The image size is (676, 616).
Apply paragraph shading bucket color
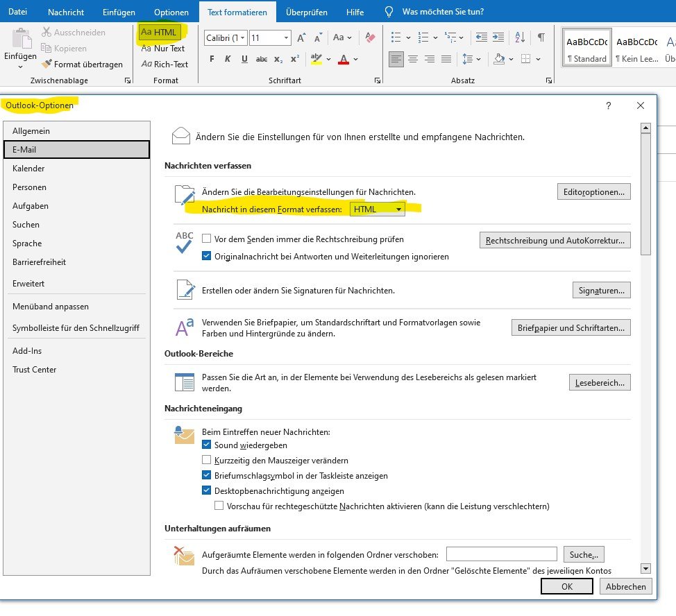pyautogui.click(x=499, y=58)
